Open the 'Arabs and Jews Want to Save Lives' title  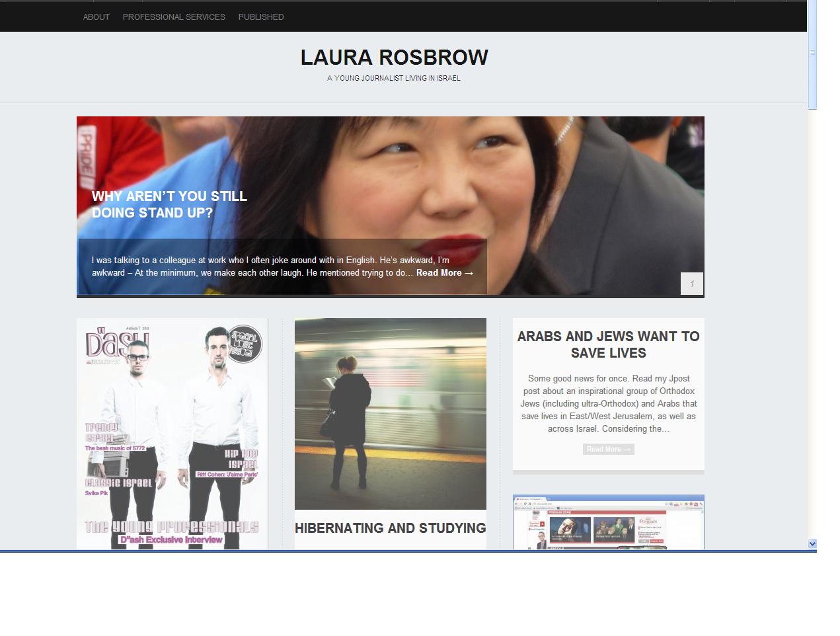click(608, 344)
